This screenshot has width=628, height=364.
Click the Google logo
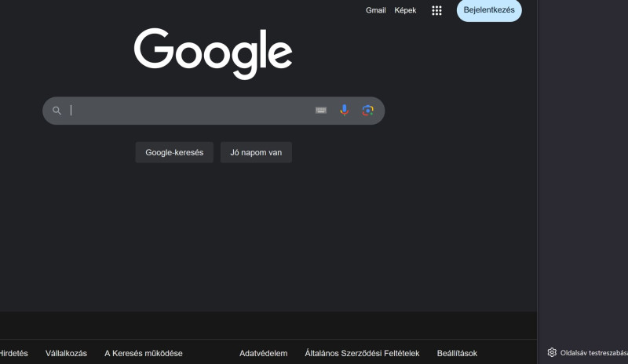[213, 53]
